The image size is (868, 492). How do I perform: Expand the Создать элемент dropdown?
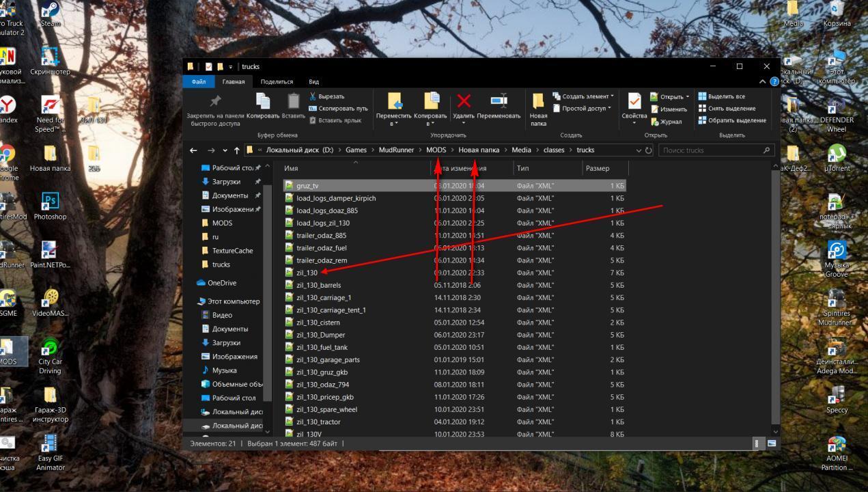tap(612, 96)
